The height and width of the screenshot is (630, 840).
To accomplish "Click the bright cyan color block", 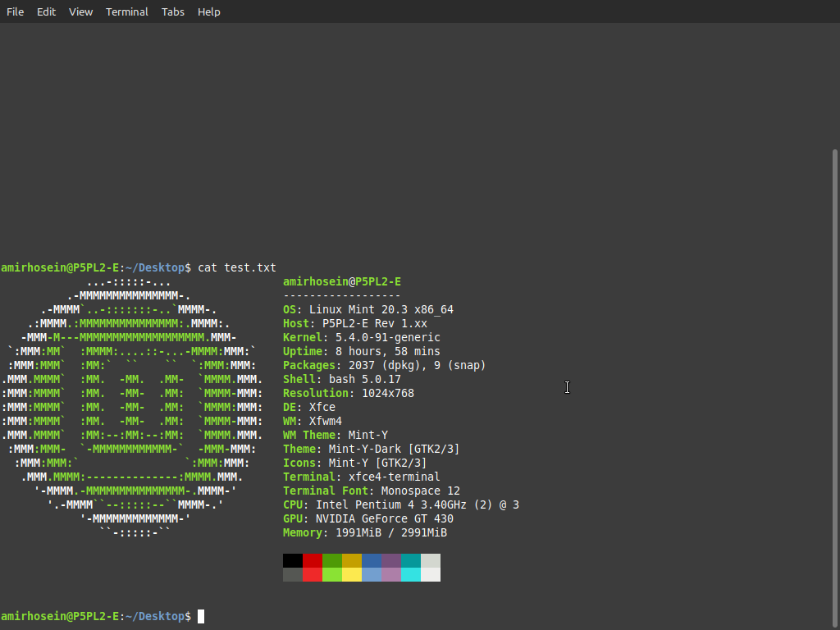I will tap(411, 574).
